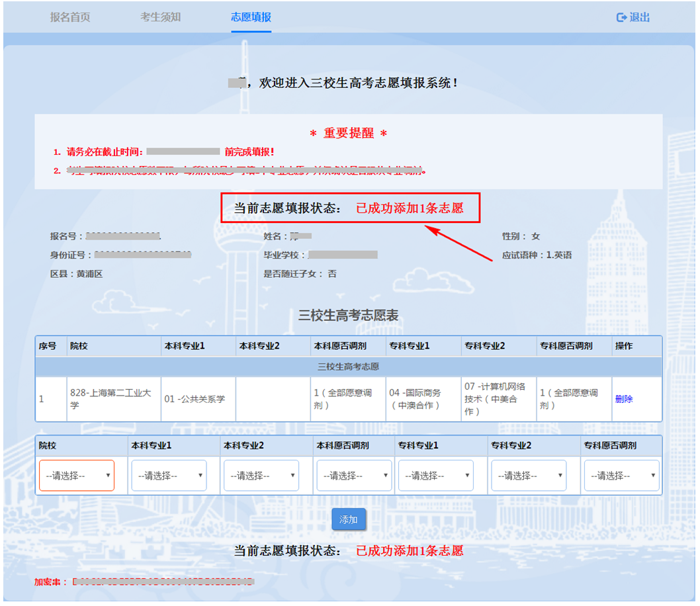This screenshot has height=606, width=700.
Task: Click the 三校生高考志愿表 heading
Action: (348, 316)
